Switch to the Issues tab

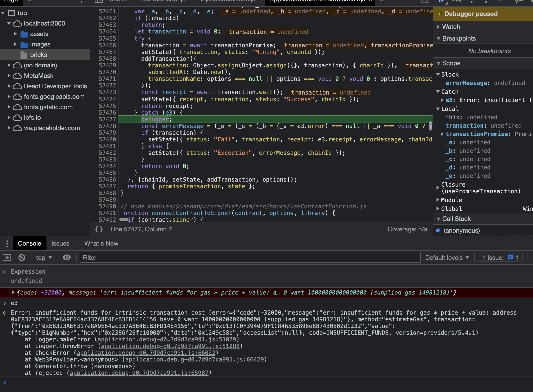(60, 243)
